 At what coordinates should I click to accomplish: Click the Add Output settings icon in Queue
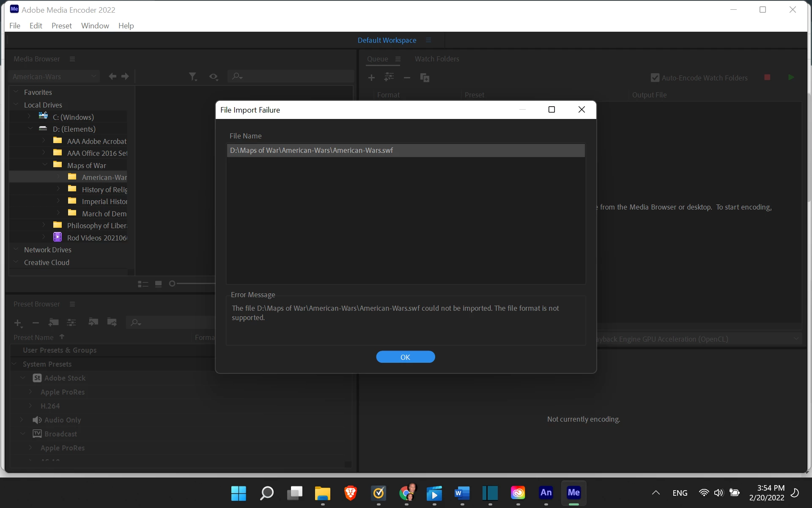[389, 77]
